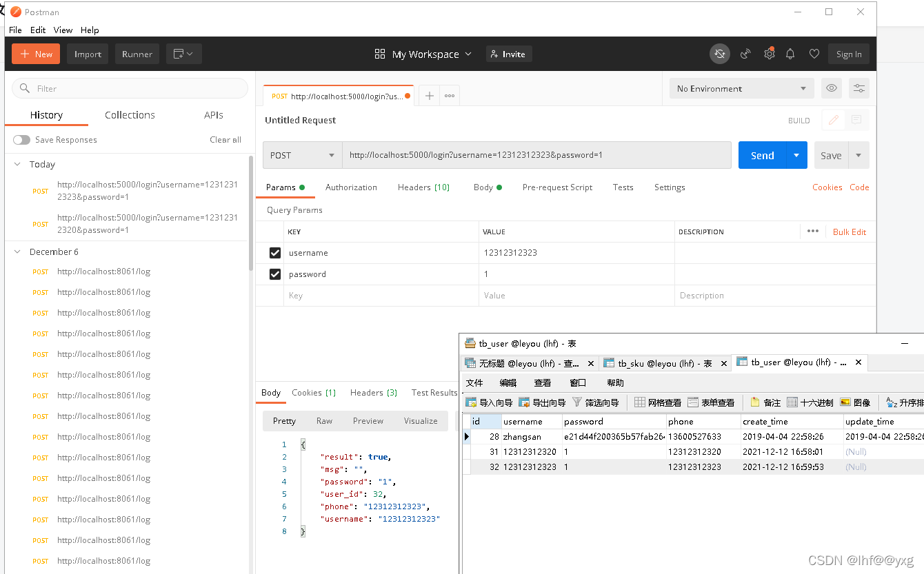The width and height of the screenshot is (924, 574).
Task: Add a new request tab with plus icon
Action: tap(429, 96)
